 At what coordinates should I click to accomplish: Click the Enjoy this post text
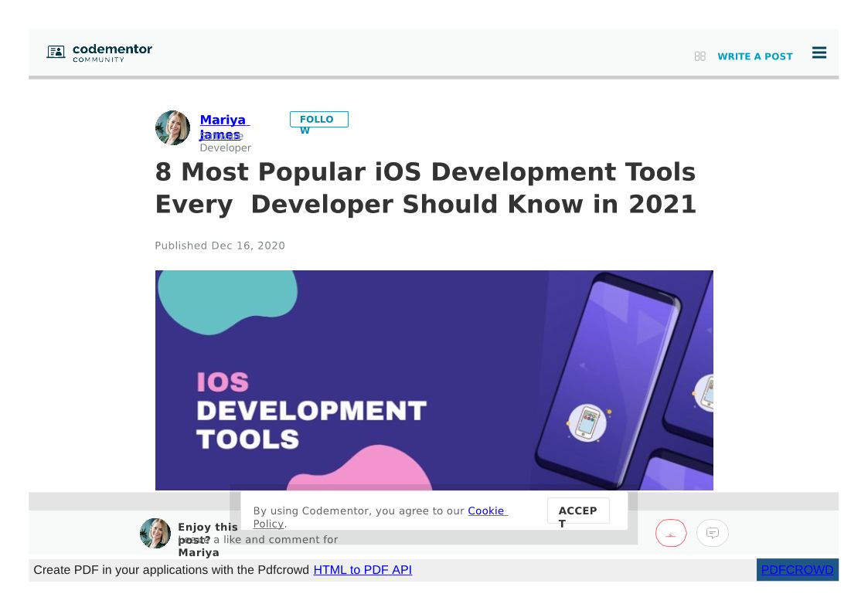[207, 527]
